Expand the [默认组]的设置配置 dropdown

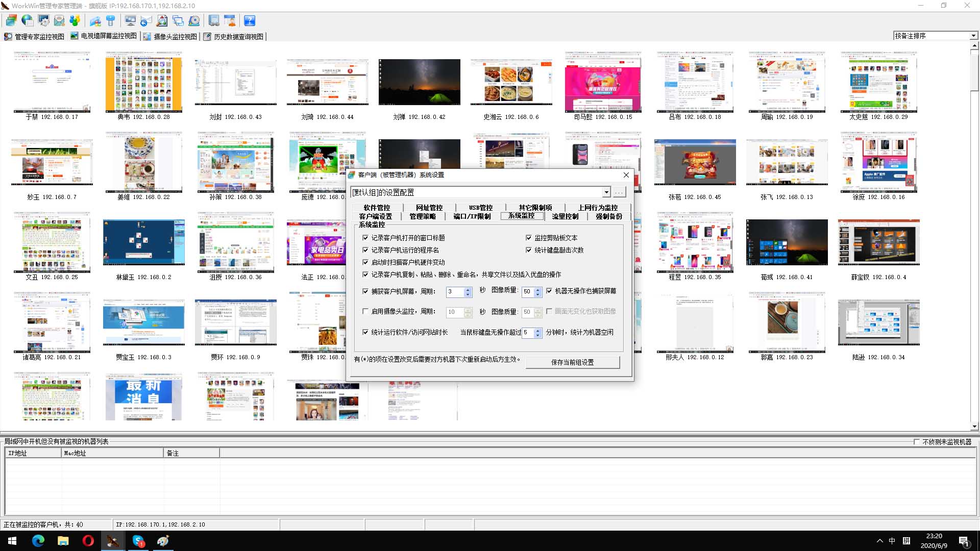(606, 192)
